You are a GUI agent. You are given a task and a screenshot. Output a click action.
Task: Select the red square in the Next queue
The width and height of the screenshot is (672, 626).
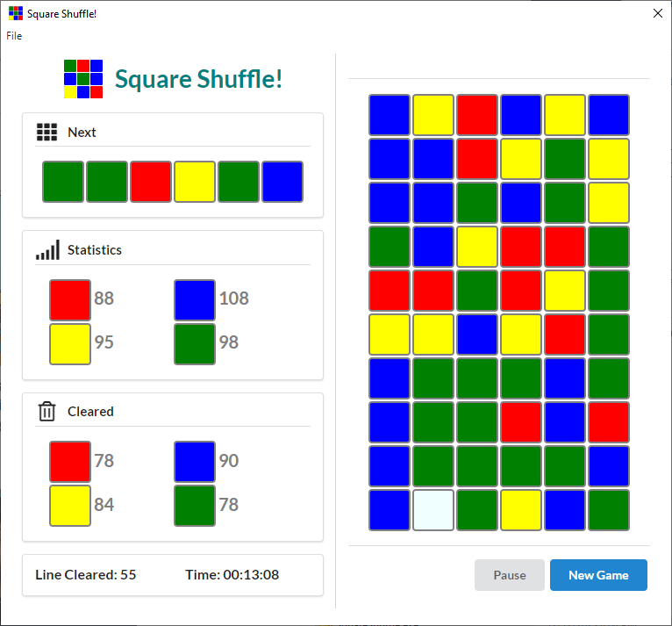151,182
